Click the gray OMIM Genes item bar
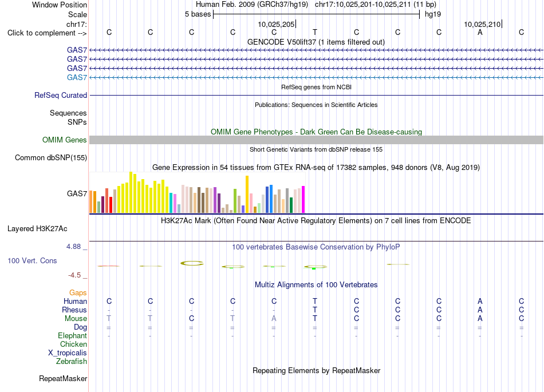 pyautogui.click(x=316, y=140)
